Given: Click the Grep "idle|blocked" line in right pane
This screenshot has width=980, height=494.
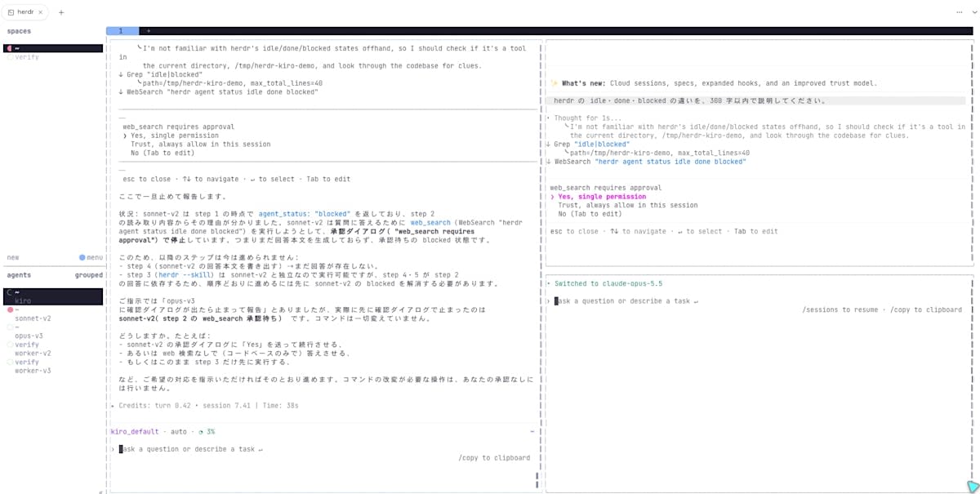Looking at the screenshot, I should [x=588, y=145].
